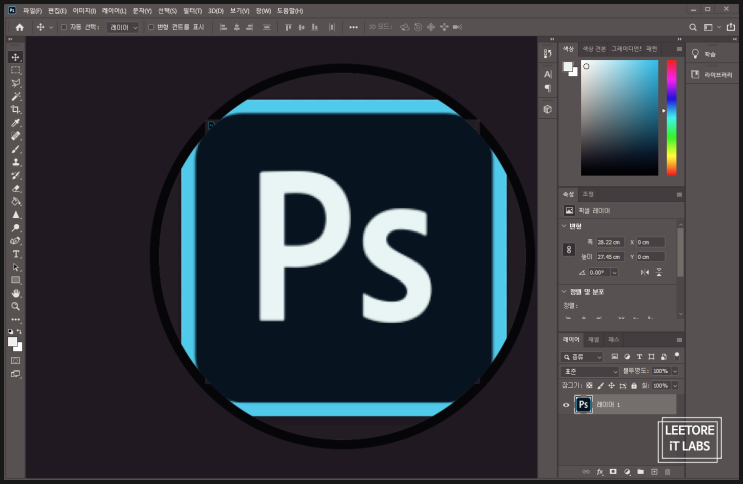
Task: Click flip horizontal button in properties
Action: (x=644, y=273)
